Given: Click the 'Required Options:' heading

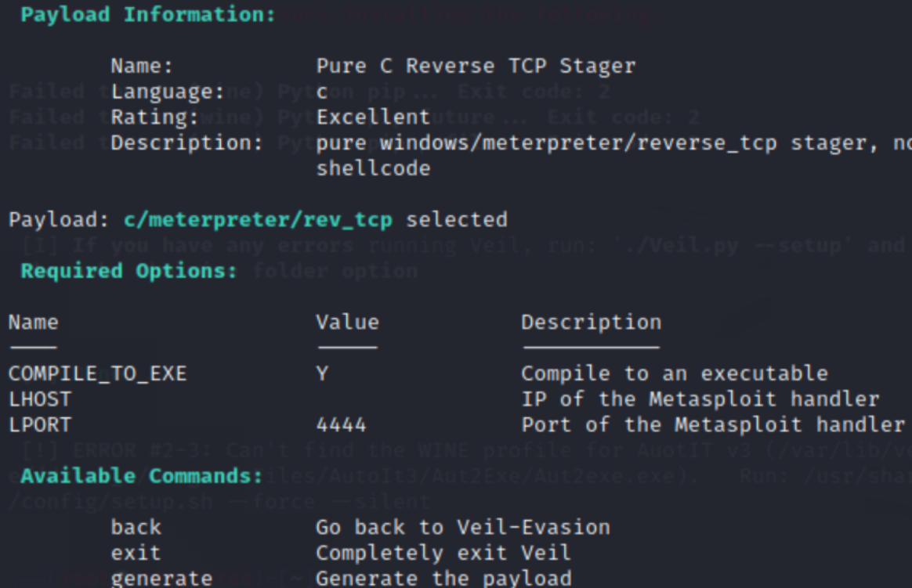Looking at the screenshot, I should pyautogui.click(x=128, y=271).
